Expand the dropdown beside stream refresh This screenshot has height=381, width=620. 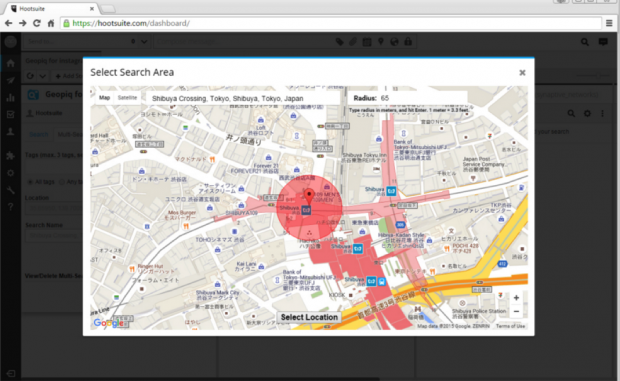coord(42,76)
